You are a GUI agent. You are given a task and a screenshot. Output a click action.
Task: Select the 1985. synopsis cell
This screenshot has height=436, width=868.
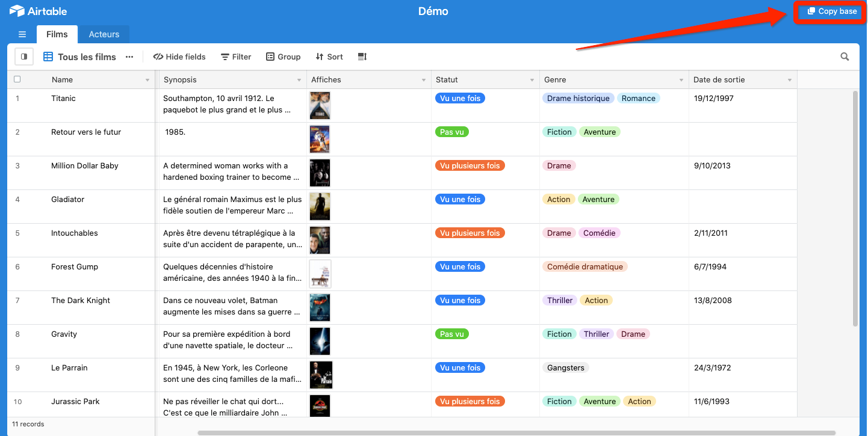233,140
